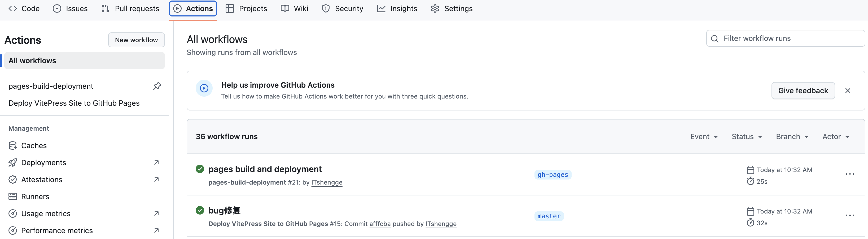Click the New workflow button
Viewport: 868px width, 239px height.
(137, 40)
